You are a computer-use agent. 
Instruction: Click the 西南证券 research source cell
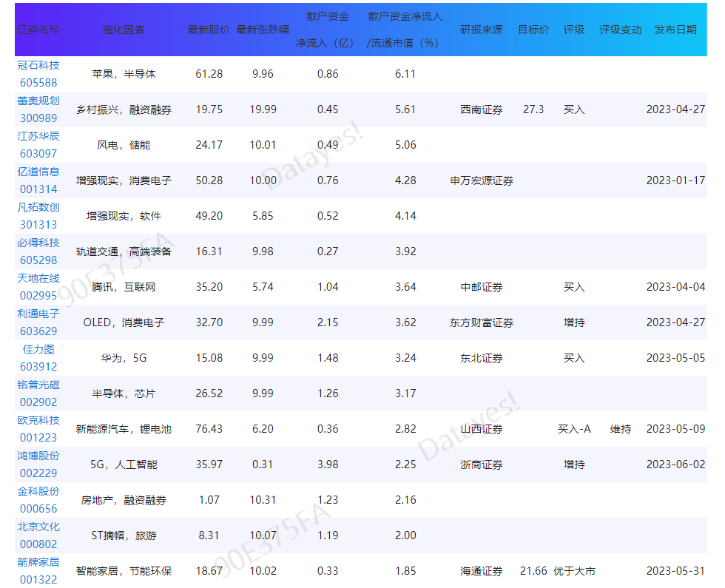pyautogui.click(x=482, y=109)
